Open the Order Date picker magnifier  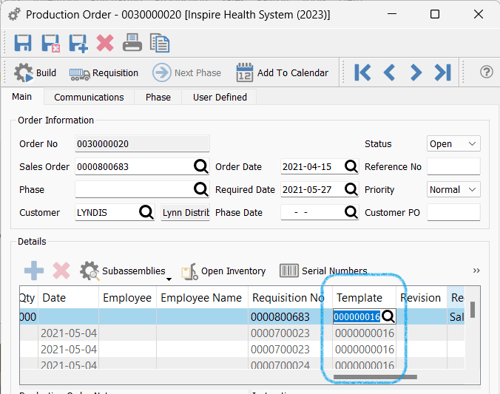(351, 166)
